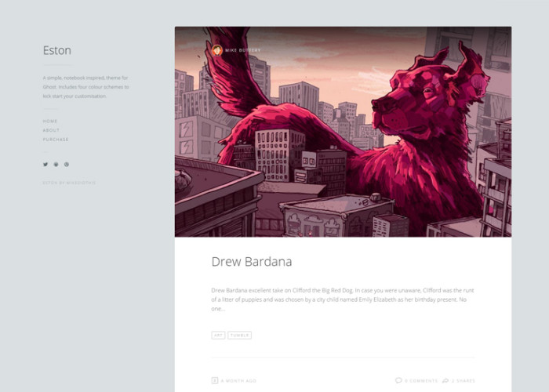
Task: Open the Drew Bardana post title
Action: click(252, 261)
